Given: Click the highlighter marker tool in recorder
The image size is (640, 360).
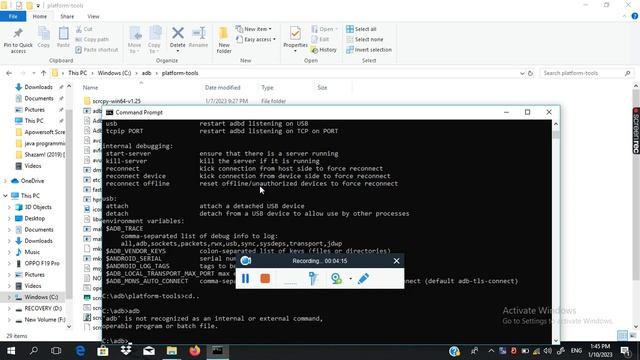Looking at the screenshot, I should tap(313, 278).
